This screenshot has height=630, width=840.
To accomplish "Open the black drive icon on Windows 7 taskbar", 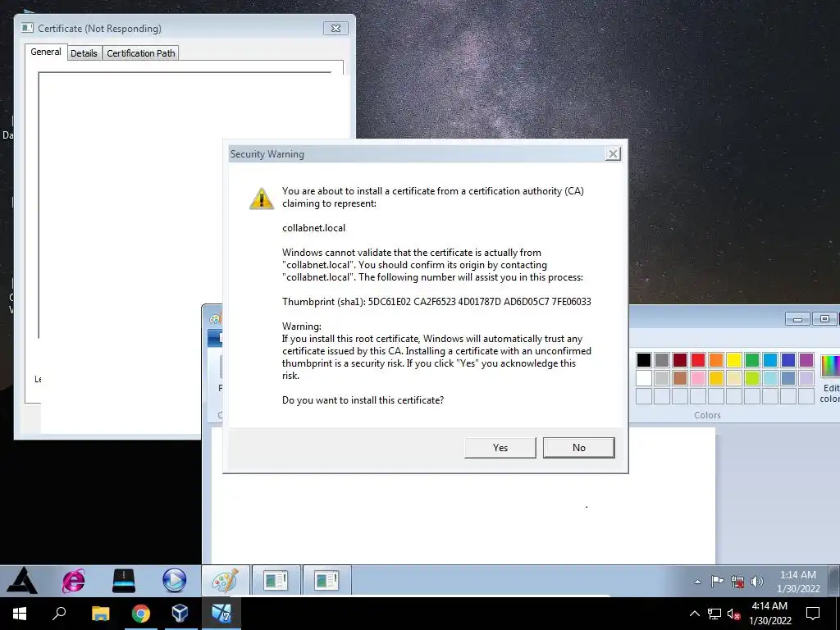I will click(x=124, y=580).
